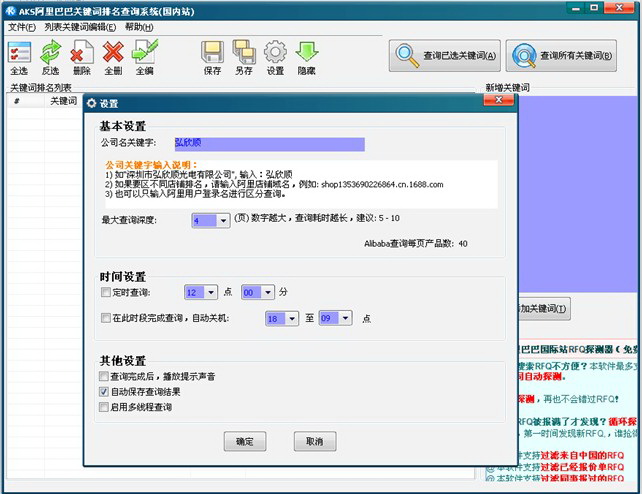Click the 基本设置 section heading
Viewport: 642px width, 494px height.
click(x=123, y=126)
